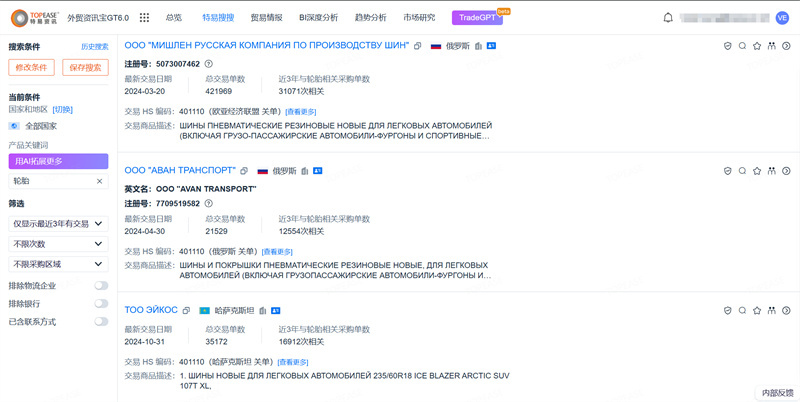Viewport: 800px width, 402px height.
Task: Click the shield check icon for ТОО ЭЙКОС
Action: (x=728, y=310)
